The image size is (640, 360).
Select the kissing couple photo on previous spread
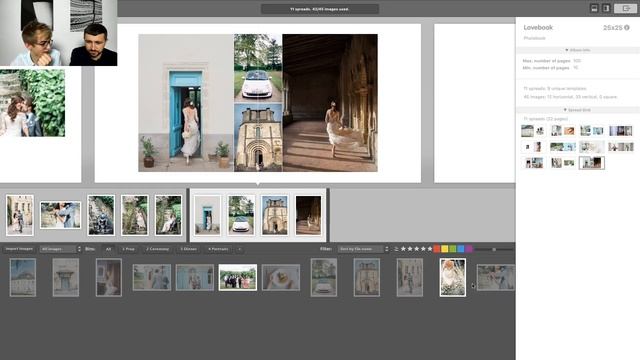(32, 103)
